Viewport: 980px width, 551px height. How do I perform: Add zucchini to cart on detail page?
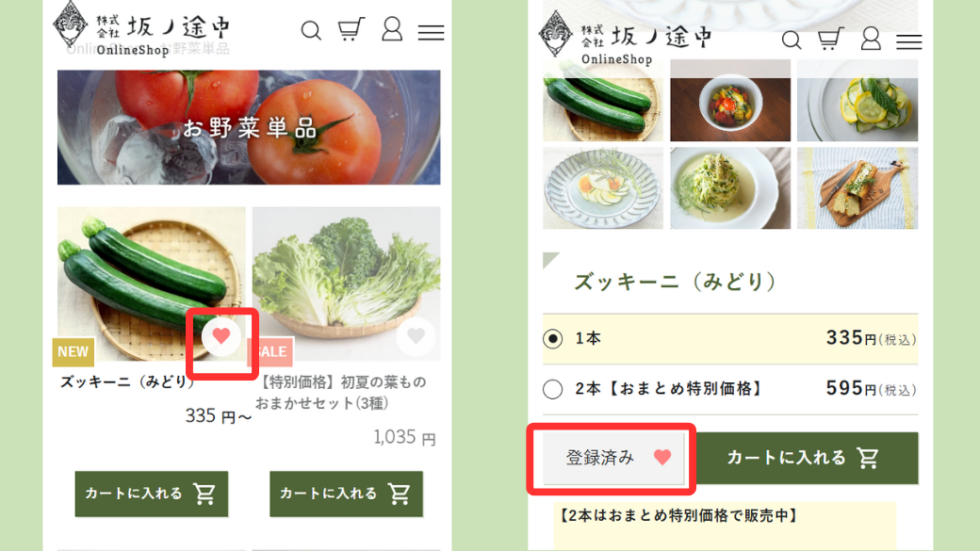[x=805, y=458]
